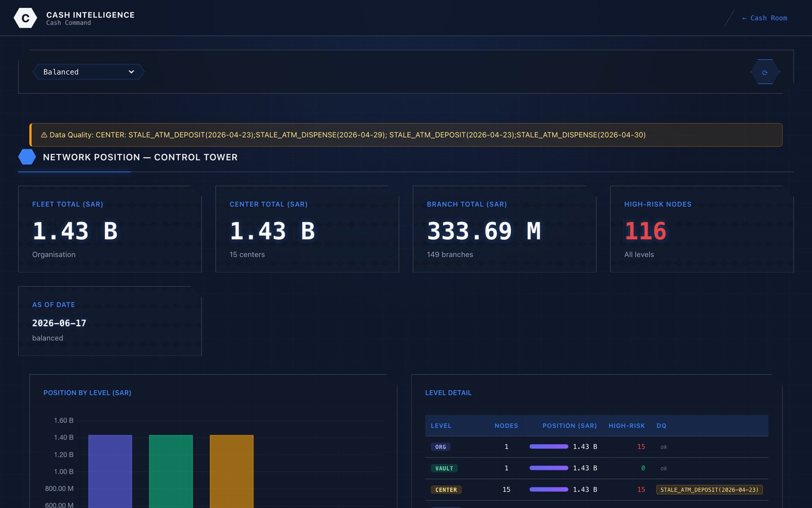This screenshot has height=508, width=812.
Task: Click the CASH INTELLIGENCE title
Action: [x=90, y=15]
